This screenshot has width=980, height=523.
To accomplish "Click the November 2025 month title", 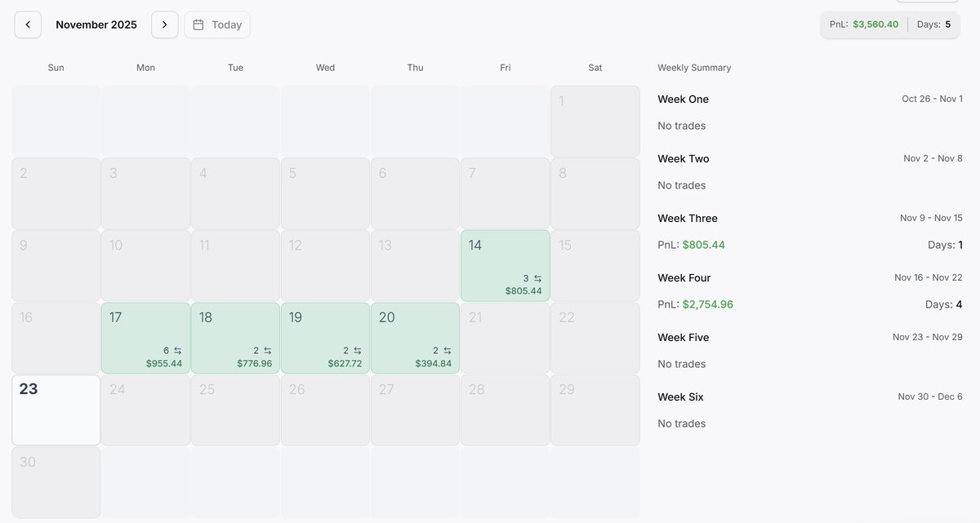I will pyautogui.click(x=96, y=24).
